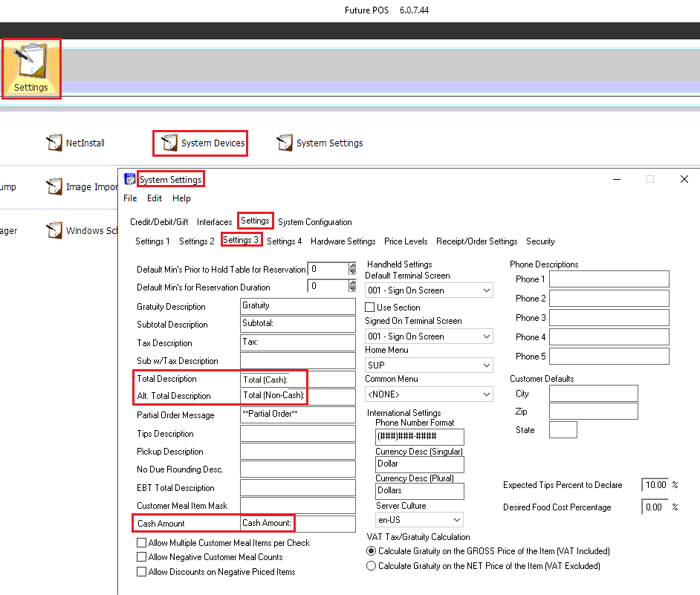The width and height of the screenshot is (700, 595).
Task: Increase Default Min's for Reservation Duration value
Action: click(x=352, y=282)
